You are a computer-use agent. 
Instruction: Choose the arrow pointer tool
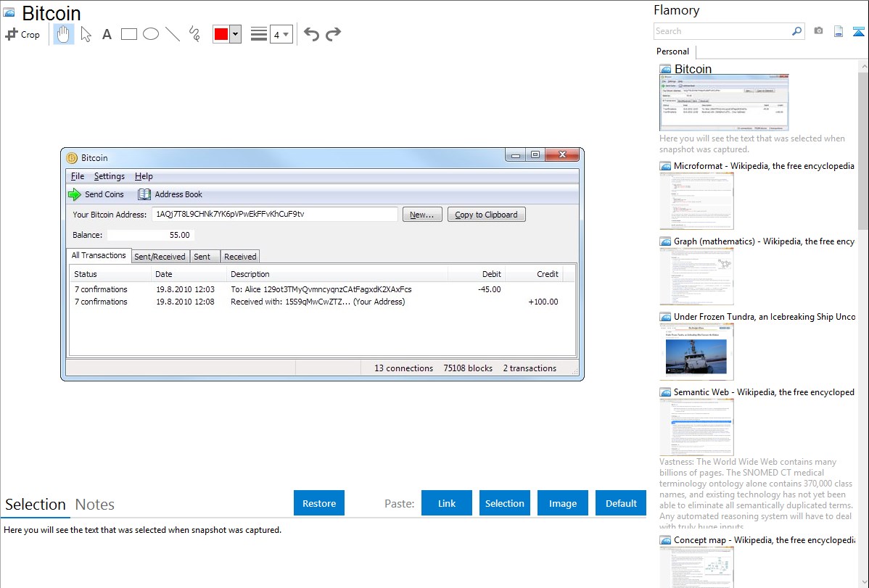click(x=86, y=34)
